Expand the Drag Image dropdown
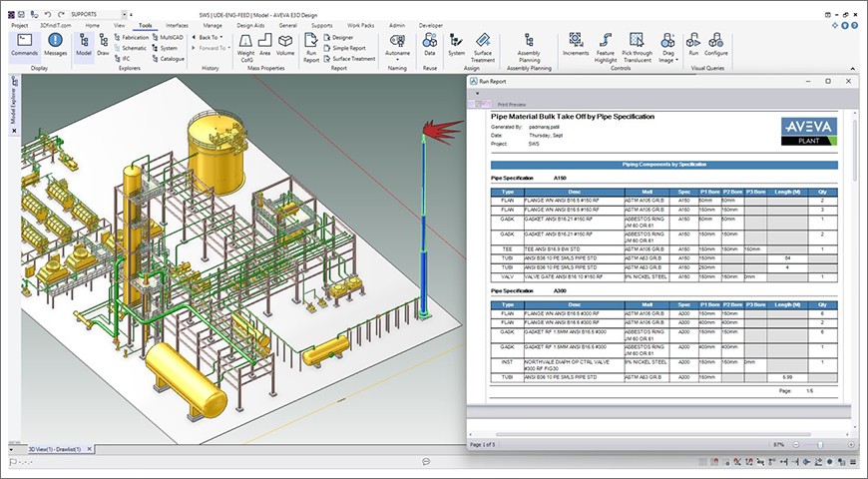 point(675,60)
